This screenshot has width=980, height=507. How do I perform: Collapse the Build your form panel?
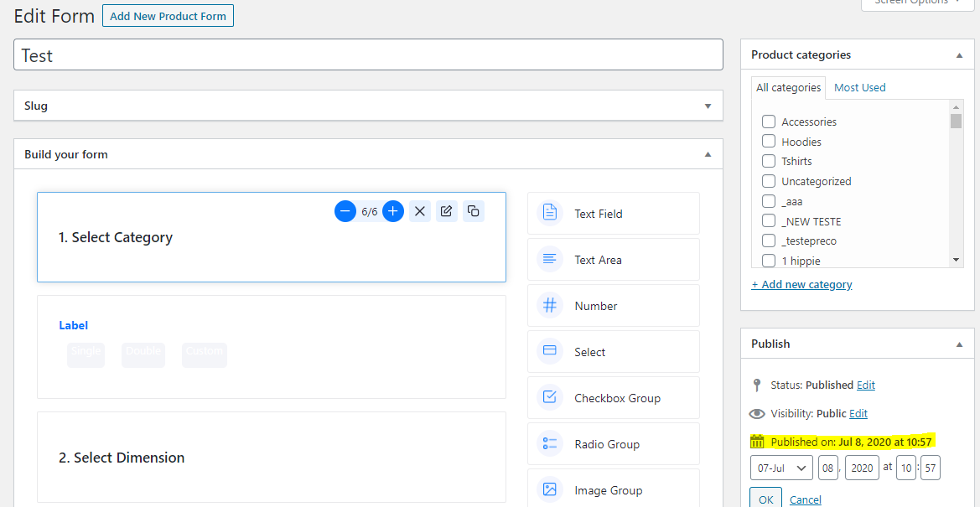point(708,154)
